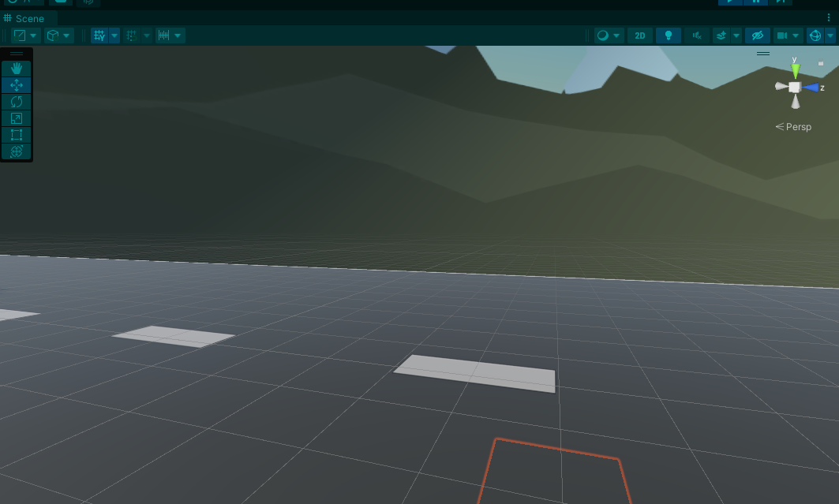This screenshot has height=504, width=839.
Task: Toggle 2D scene view mode
Action: tap(640, 35)
